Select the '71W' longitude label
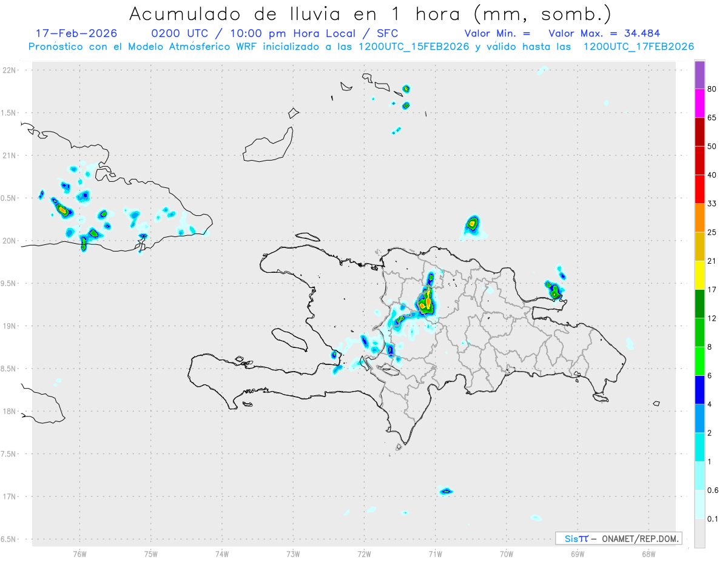This screenshot has width=728, height=562. tap(435, 554)
